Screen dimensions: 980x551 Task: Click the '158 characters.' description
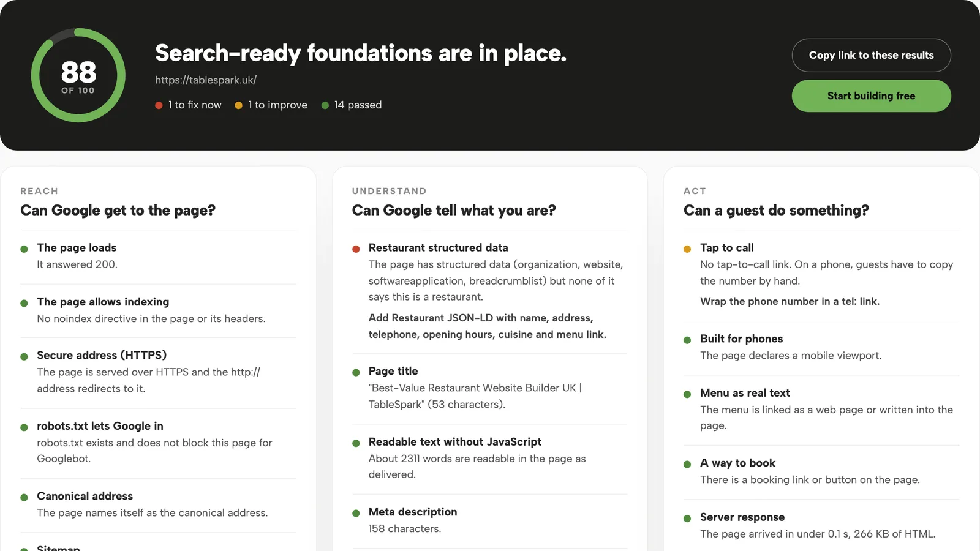coord(404,528)
